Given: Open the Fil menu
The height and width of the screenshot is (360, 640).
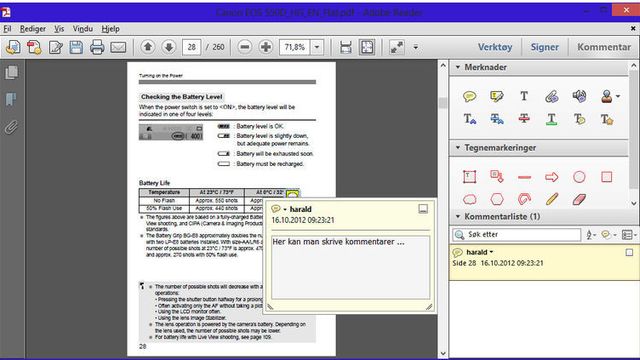Looking at the screenshot, I should pos(7,29).
